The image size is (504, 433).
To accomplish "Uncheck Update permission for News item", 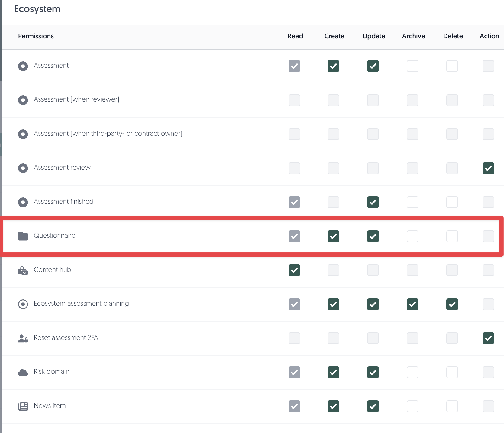I will [x=373, y=406].
